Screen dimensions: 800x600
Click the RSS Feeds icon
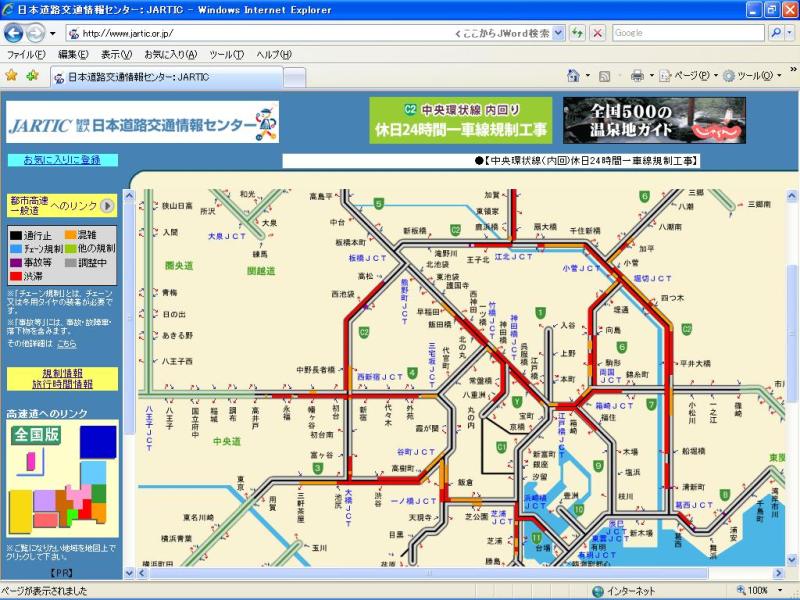click(x=605, y=77)
